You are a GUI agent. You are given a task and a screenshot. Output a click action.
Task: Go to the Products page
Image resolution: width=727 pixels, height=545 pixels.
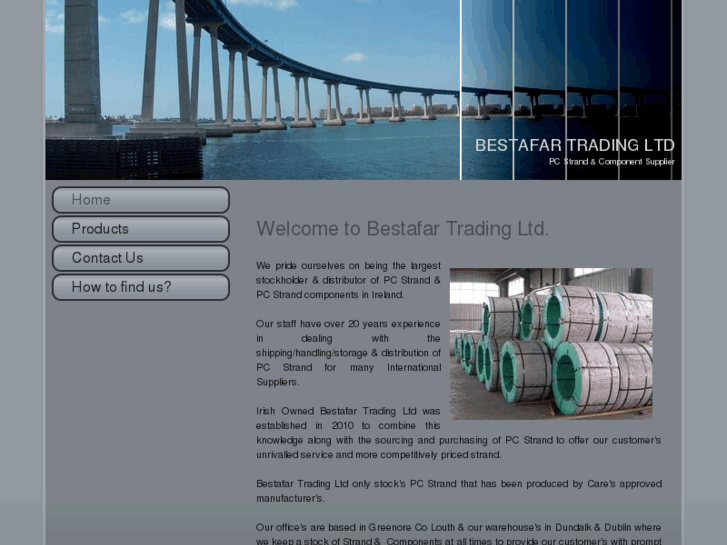click(141, 229)
